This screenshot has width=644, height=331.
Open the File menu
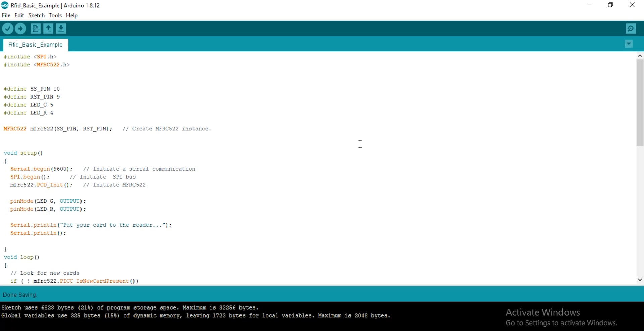(x=6, y=15)
